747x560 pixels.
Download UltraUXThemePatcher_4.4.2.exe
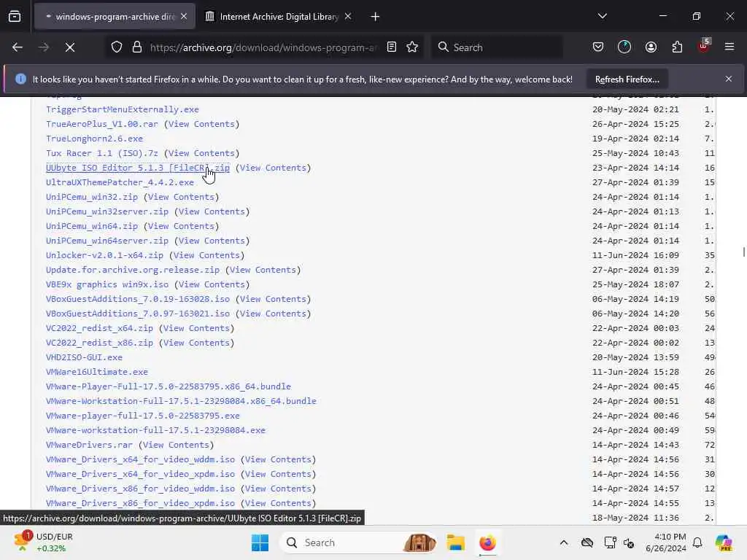point(120,182)
